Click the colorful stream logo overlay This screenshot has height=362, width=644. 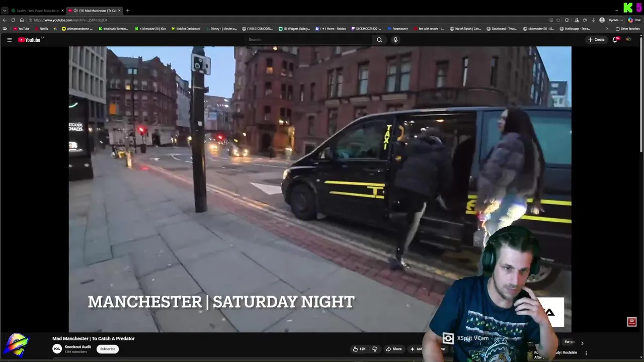17,345
